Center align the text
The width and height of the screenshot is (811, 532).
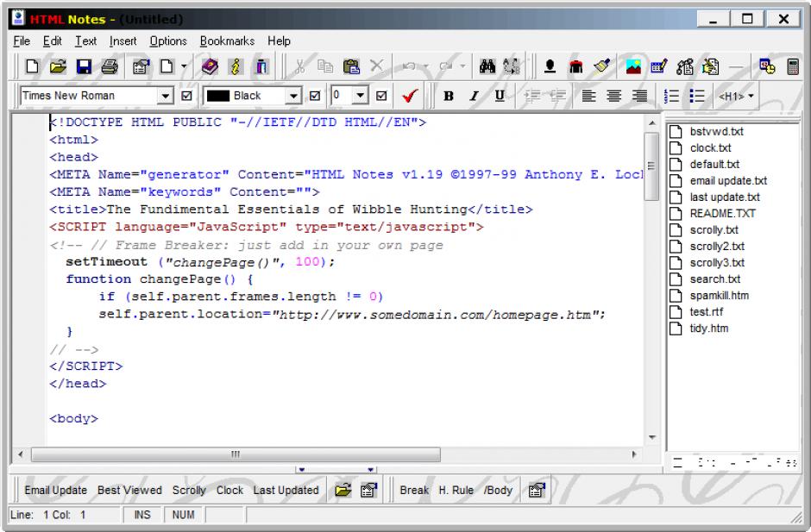(614, 96)
